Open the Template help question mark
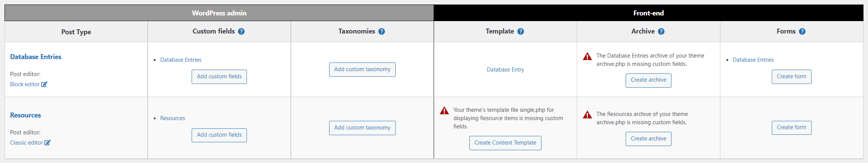 coord(520,32)
